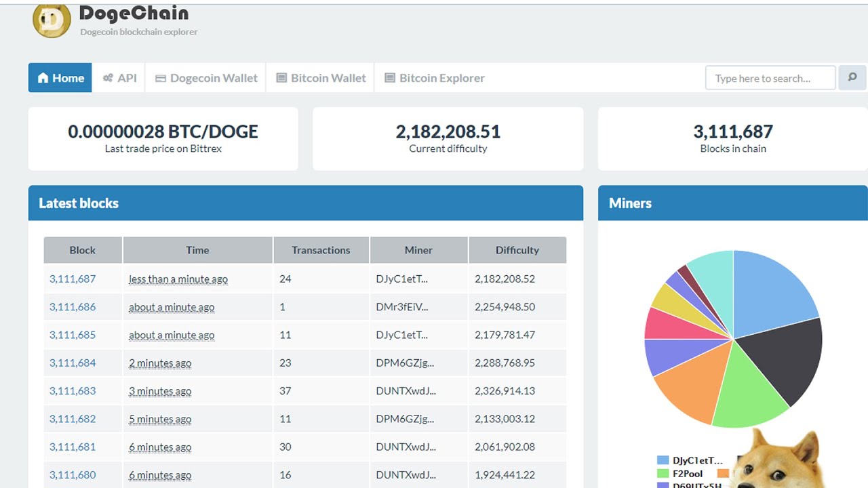Viewport: 868px width, 488px height.
Task: Go to Bitcoin Wallet tab
Action: click(321, 78)
